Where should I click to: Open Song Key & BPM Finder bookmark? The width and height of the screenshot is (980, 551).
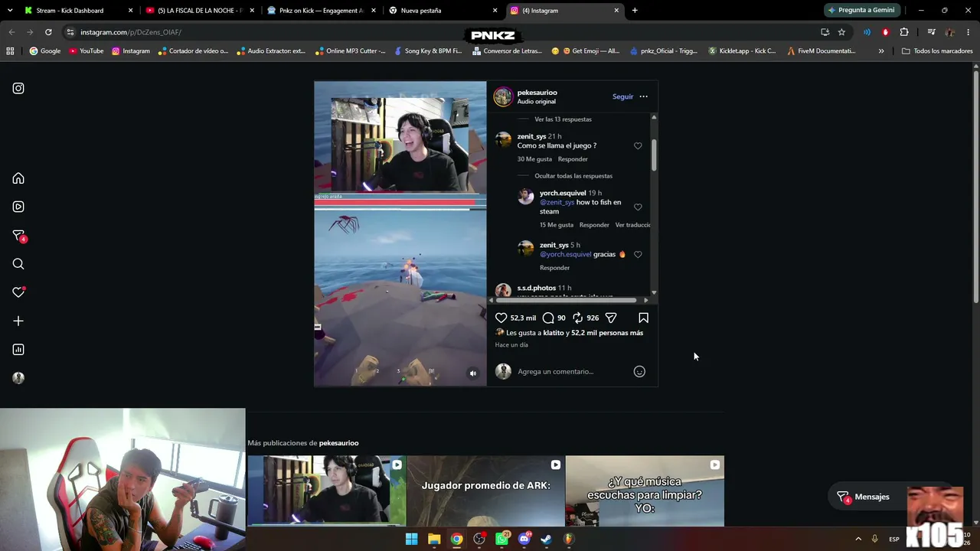click(427, 51)
